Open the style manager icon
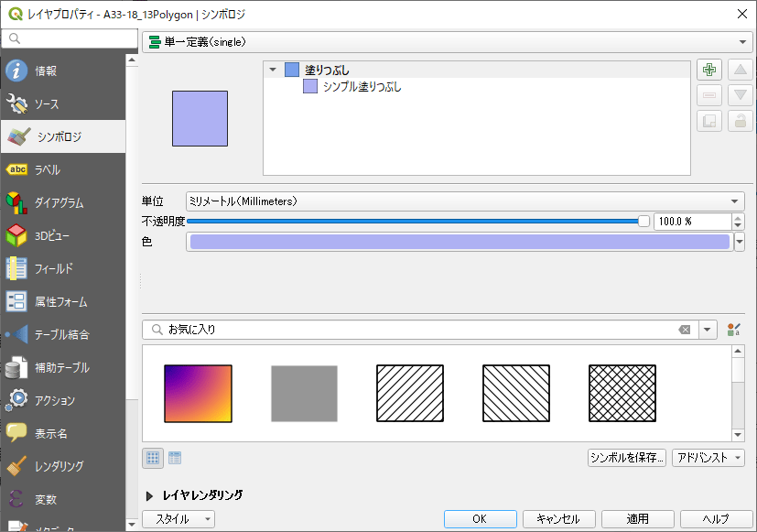Image resolution: width=757 pixels, height=532 pixels. tap(734, 330)
